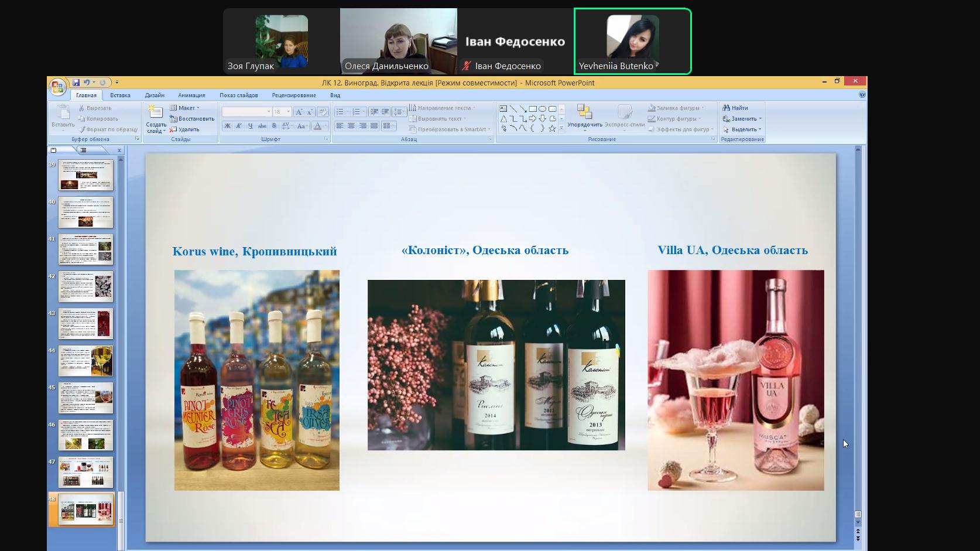
Task: Select slide 44 thumbnail
Action: coord(85,361)
